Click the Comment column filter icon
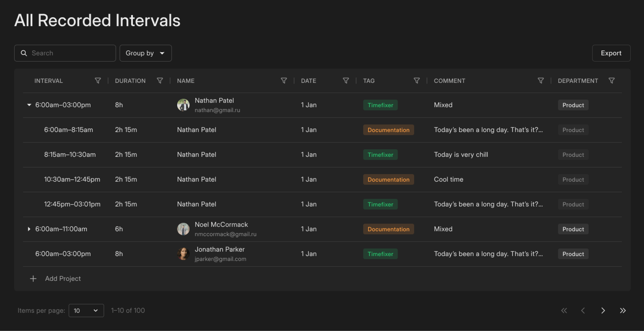The width and height of the screenshot is (644, 331). (541, 81)
